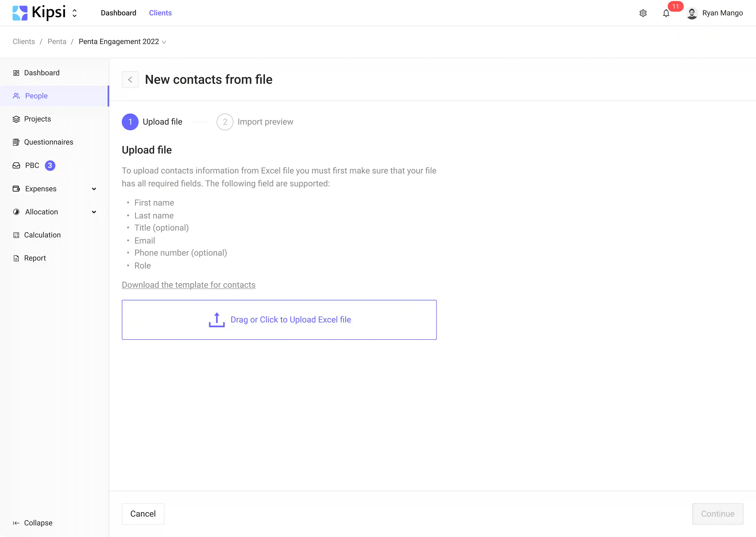This screenshot has height=537, width=756.
Task: Click the Questionnaires icon in sidebar
Action: coord(16,142)
